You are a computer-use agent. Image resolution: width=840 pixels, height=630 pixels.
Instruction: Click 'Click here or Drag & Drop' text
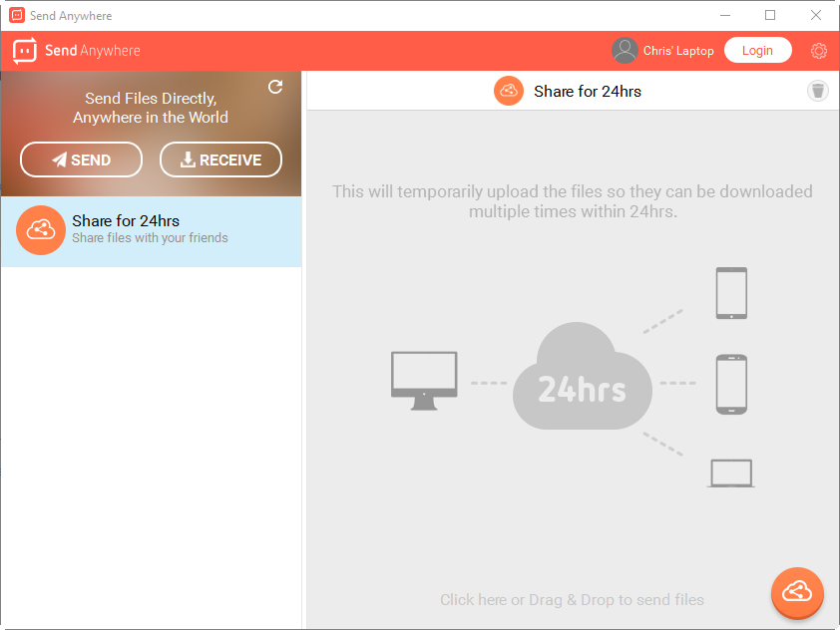[x=572, y=600]
